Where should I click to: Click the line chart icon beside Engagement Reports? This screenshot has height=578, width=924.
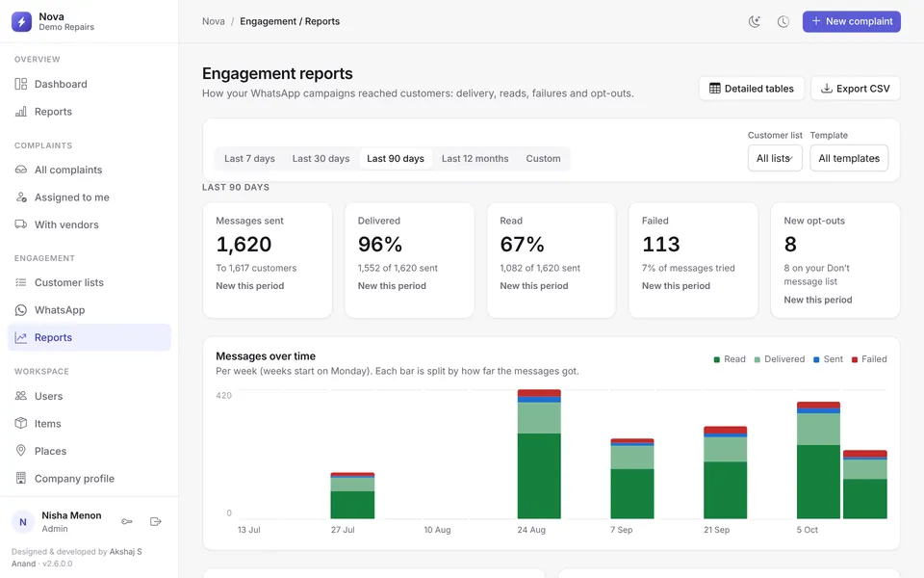coord(20,337)
